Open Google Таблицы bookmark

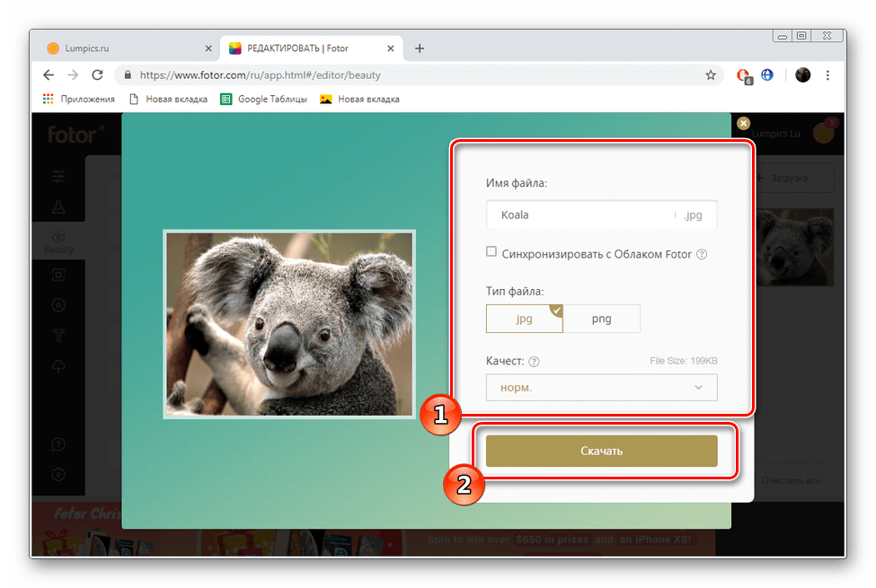click(x=263, y=99)
